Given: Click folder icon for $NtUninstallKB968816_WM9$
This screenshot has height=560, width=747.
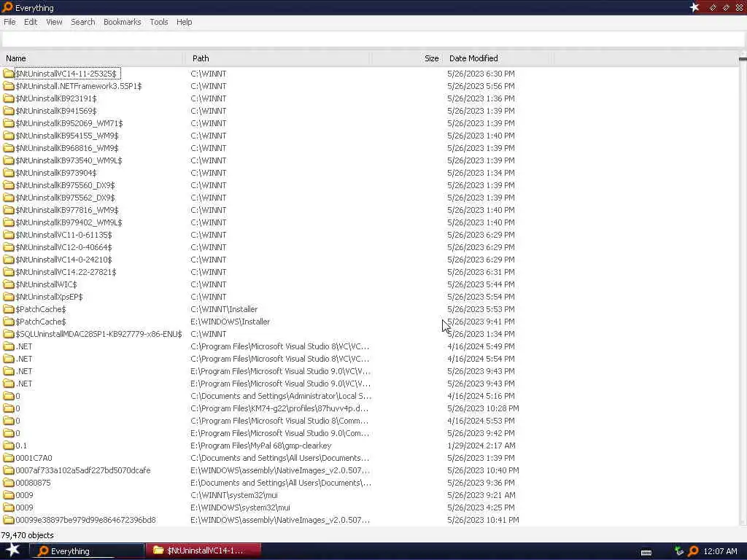Looking at the screenshot, I should tap(9, 147).
